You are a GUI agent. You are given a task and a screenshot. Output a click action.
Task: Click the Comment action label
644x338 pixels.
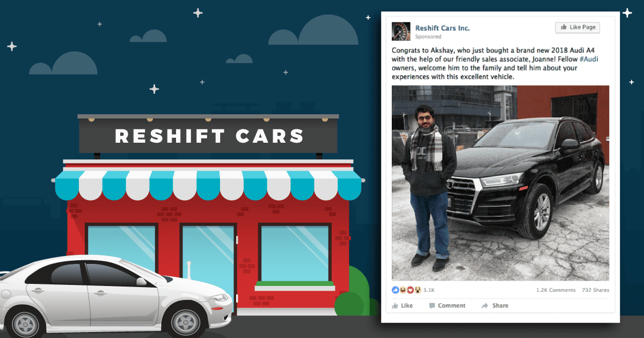451,306
